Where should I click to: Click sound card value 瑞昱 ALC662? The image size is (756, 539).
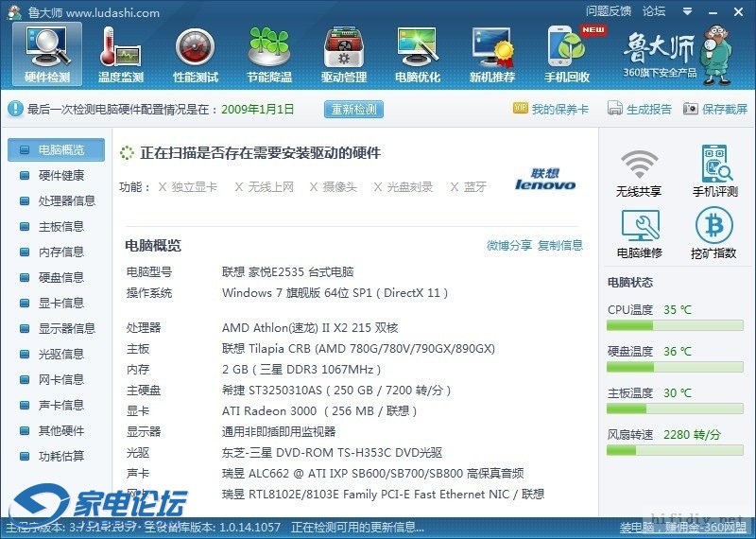[372, 474]
